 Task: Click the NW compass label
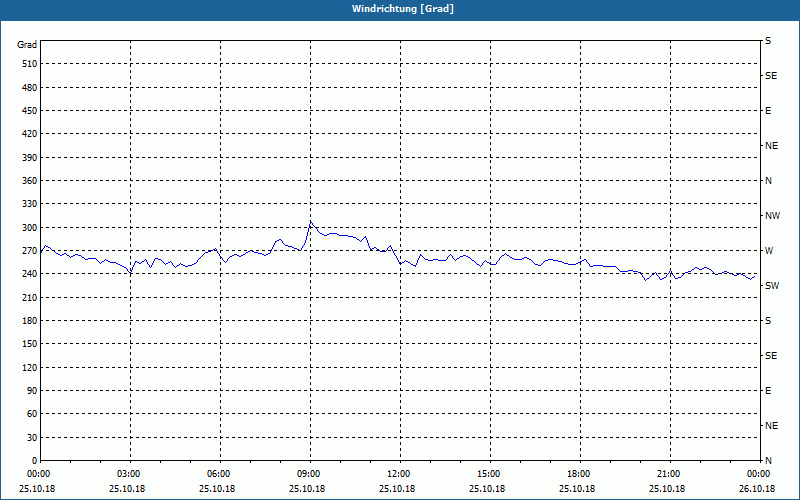point(772,216)
